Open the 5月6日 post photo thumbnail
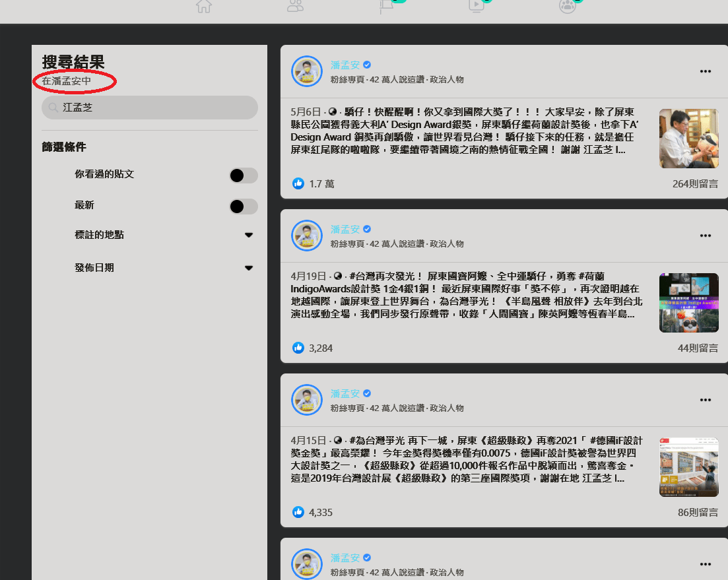The height and width of the screenshot is (580, 728). (x=689, y=139)
